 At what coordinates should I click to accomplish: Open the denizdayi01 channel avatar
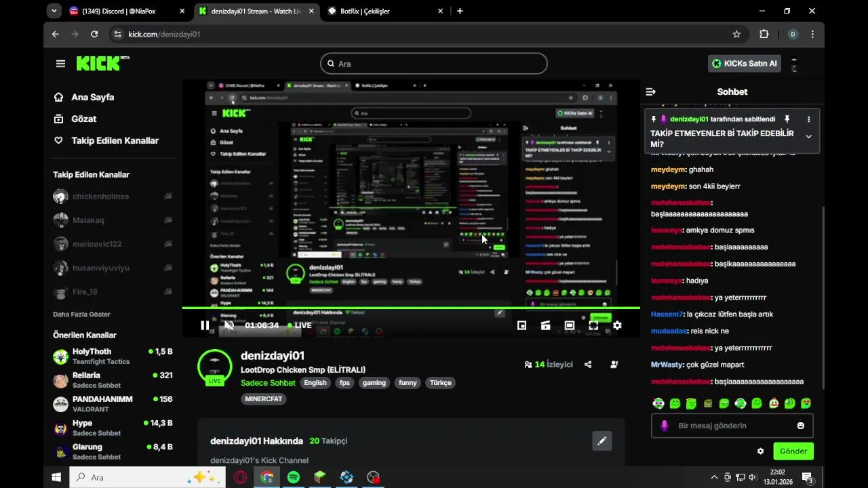click(x=214, y=367)
